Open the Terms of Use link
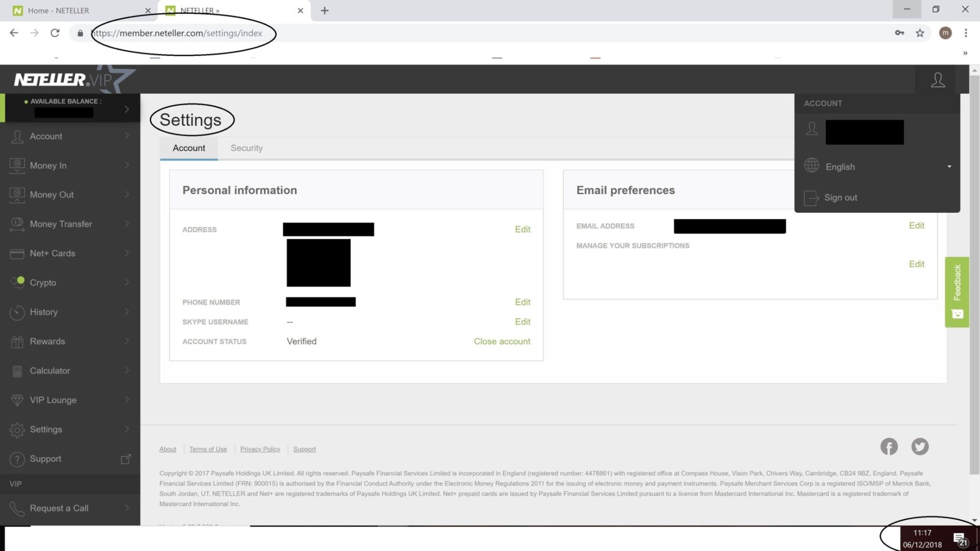The image size is (980, 551). [x=208, y=449]
